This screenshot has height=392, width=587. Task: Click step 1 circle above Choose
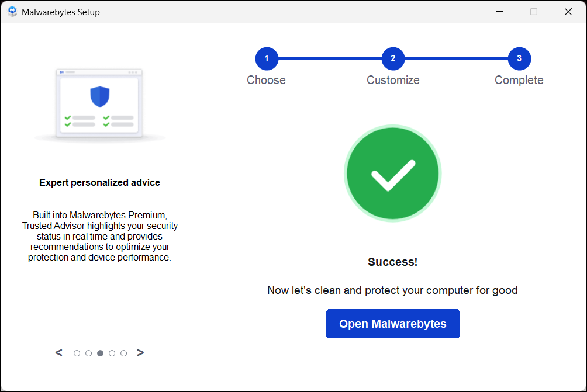[x=267, y=58]
